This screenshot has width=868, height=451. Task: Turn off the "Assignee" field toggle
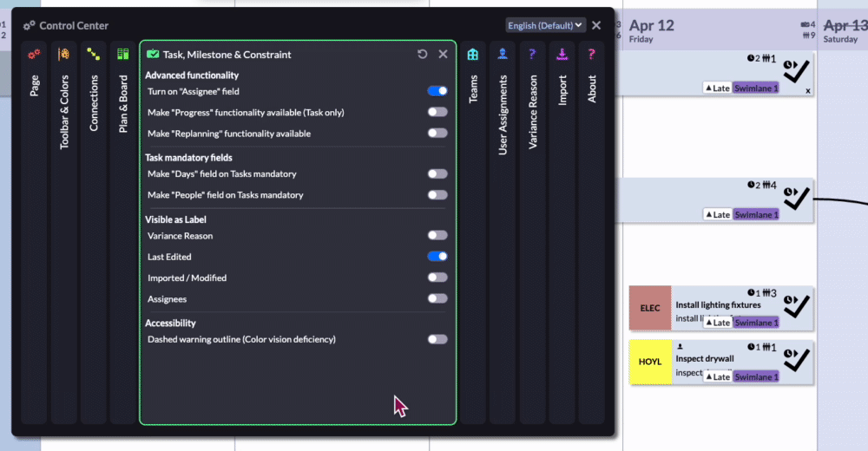[x=437, y=91]
